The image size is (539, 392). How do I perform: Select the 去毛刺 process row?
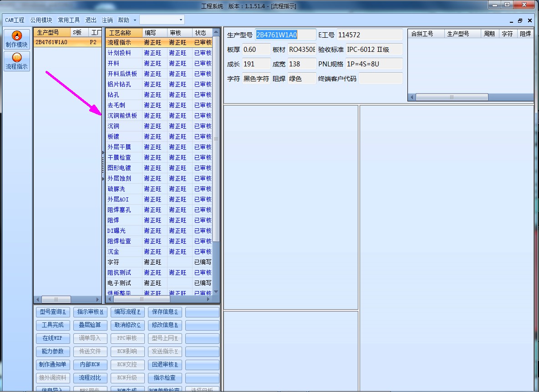159,105
